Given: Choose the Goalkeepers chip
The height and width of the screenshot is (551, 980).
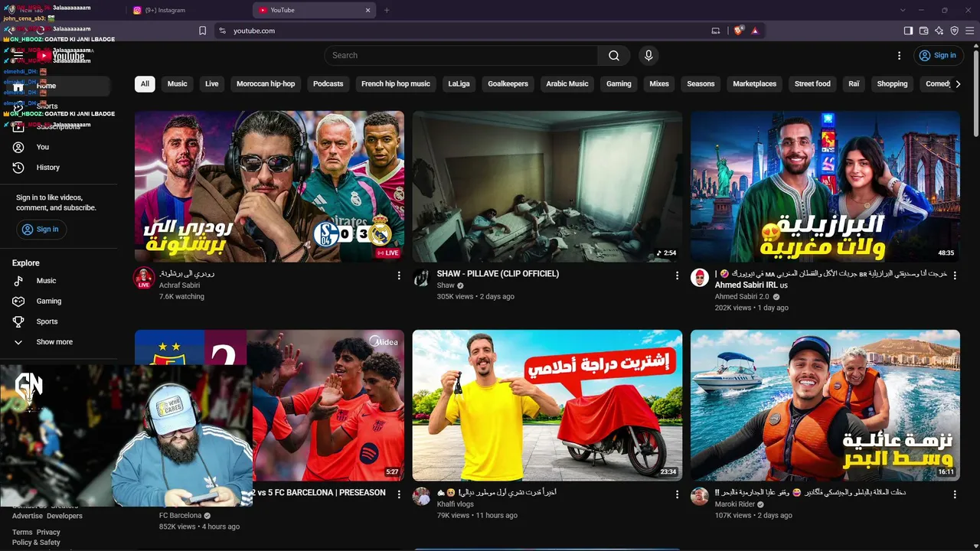Looking at the screenshot, I should click(508, 84).
